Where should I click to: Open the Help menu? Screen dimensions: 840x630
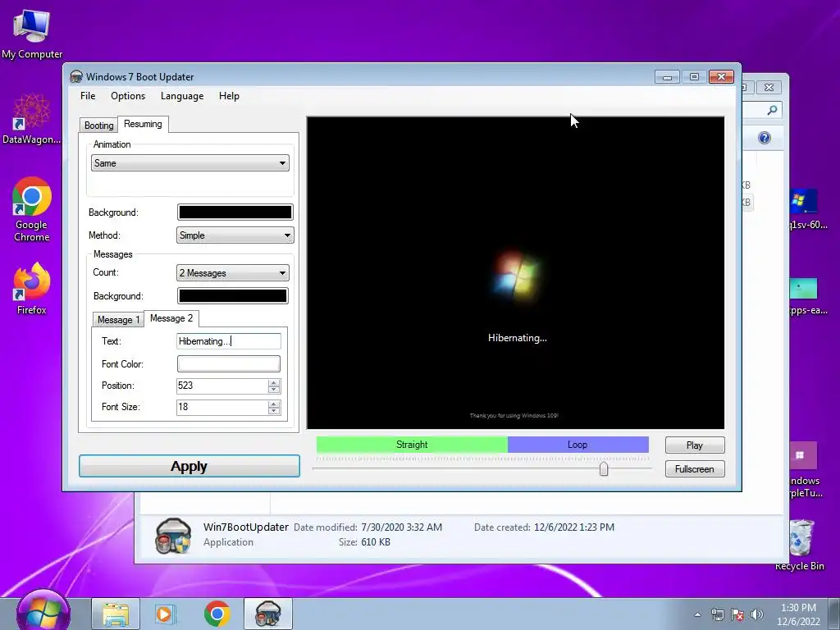click(x=229, y=96)
